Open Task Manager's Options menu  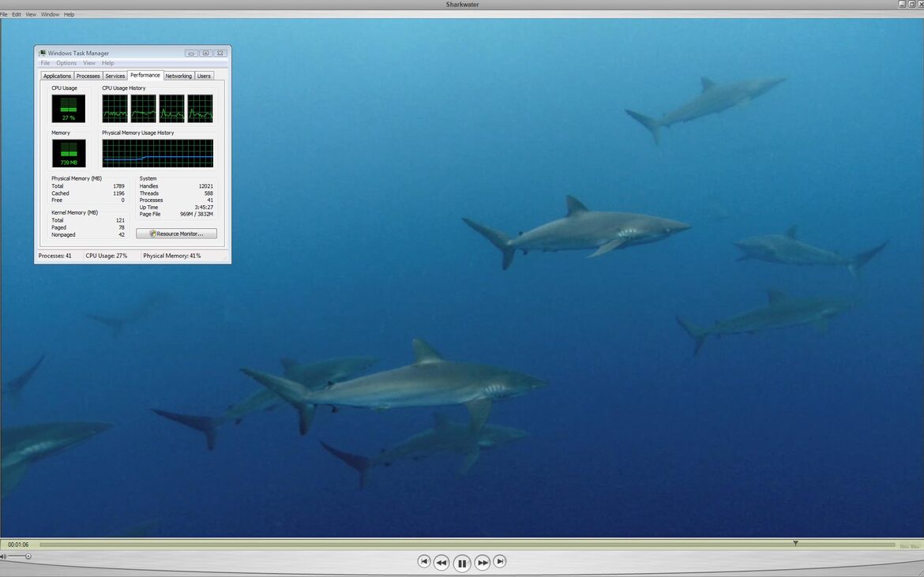pos(66,63)
